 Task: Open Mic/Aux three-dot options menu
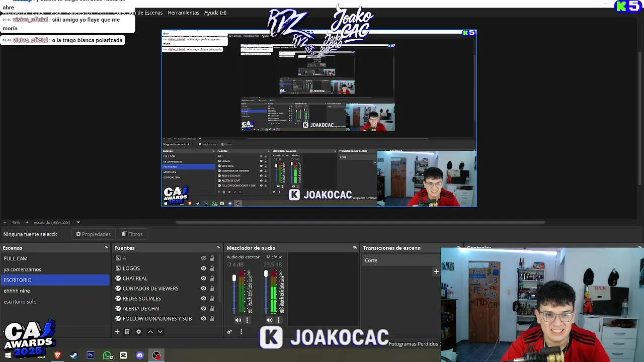click(x=279, y=320)
